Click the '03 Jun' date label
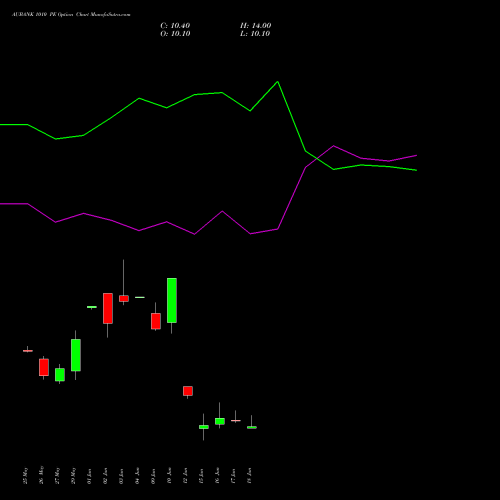Viewport: 500px width, 500px height. click(x=122, y=476)
